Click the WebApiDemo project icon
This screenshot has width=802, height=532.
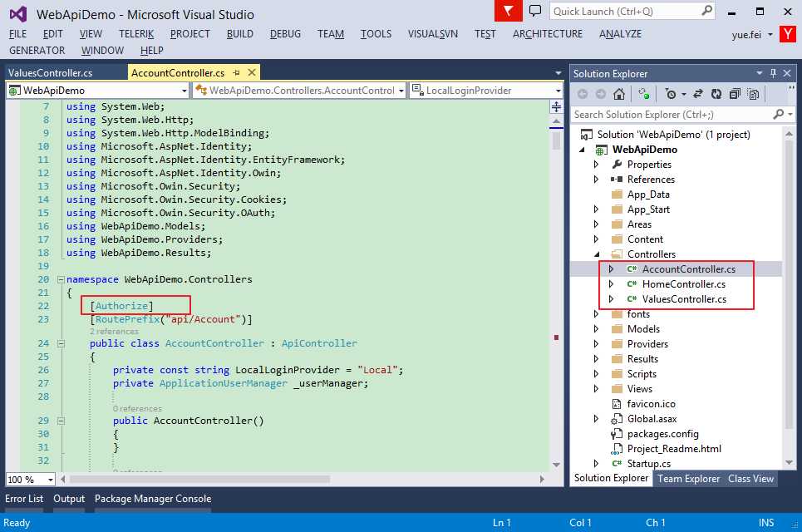(602, 150)
